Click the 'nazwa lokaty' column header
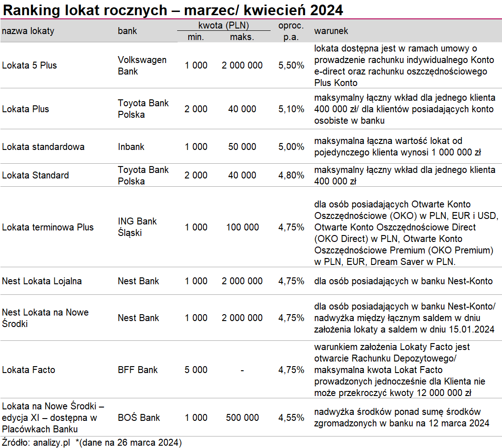Viewport: 502px width, 448px height. 28,31
